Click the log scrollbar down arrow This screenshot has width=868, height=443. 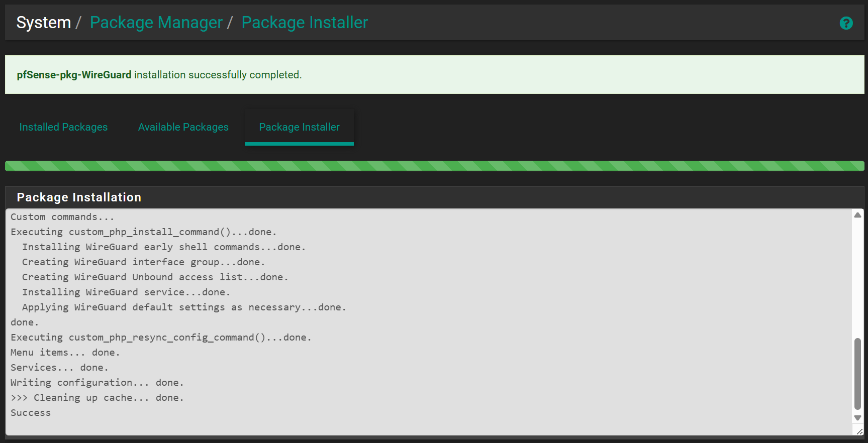point(857,418)
